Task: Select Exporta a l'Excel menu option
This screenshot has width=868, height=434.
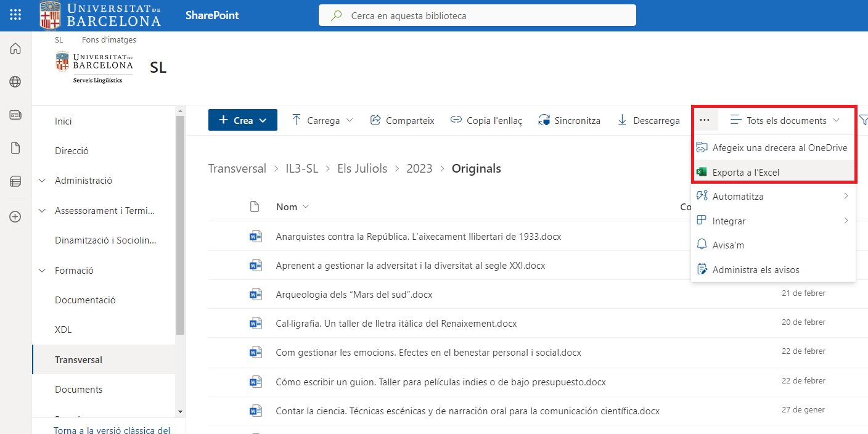Action: click(x=746, y=173)
